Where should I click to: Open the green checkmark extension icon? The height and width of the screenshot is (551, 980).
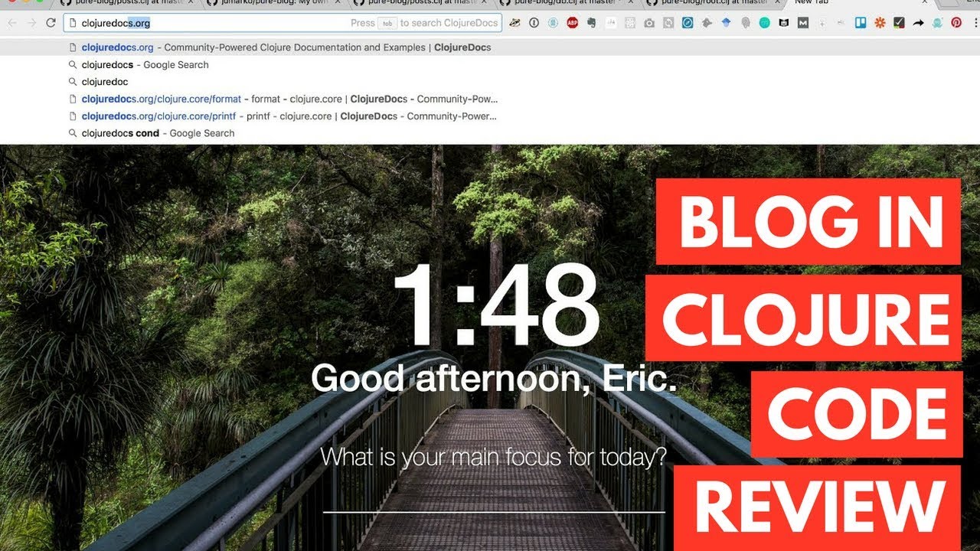point(899,23)
